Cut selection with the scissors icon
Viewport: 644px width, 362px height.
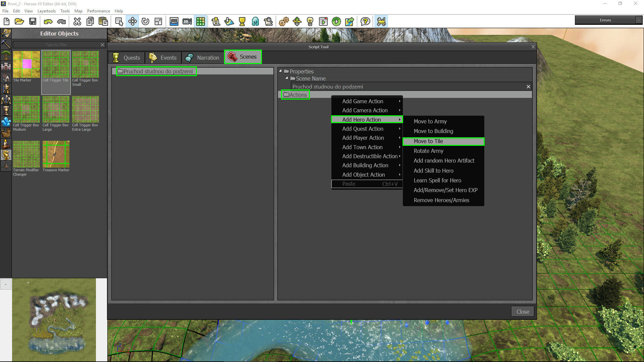click(x=77, y=21)
